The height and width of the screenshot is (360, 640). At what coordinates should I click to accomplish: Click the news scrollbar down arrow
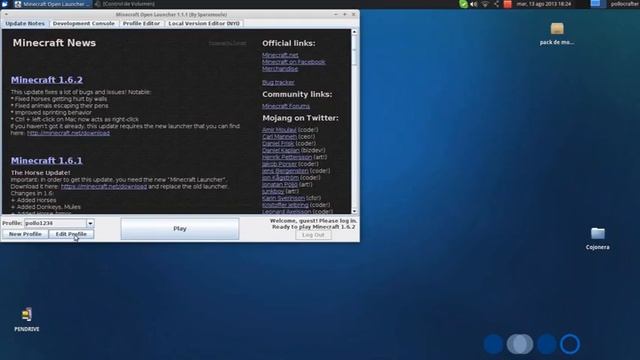[x=354, y=211]
